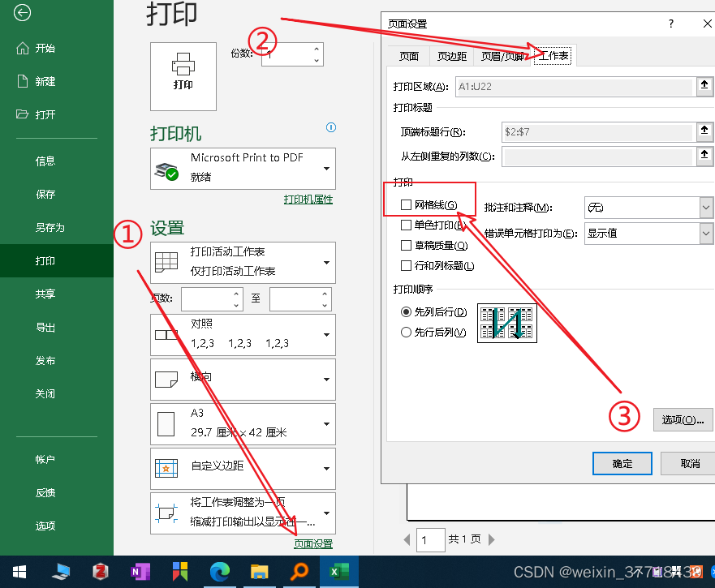This screenshot has height=588, width=715.
Task: Switch to the Header/Footer tab
Action: [502, 56]
